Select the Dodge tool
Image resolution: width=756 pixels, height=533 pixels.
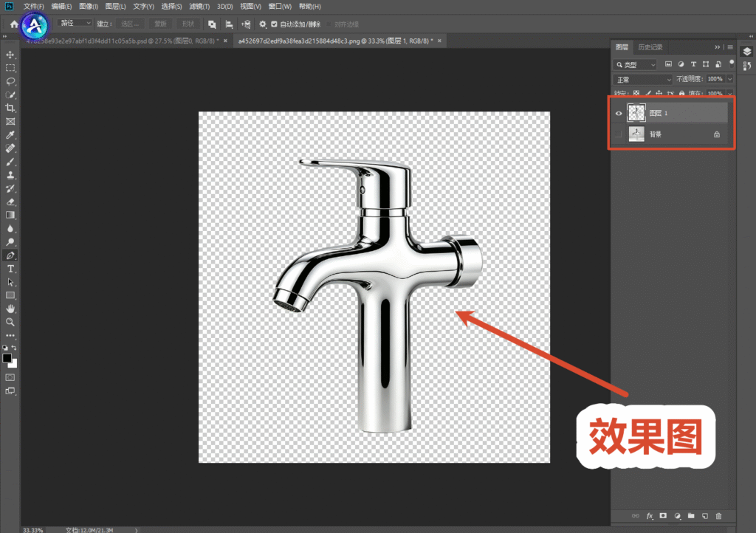(10, 242)
